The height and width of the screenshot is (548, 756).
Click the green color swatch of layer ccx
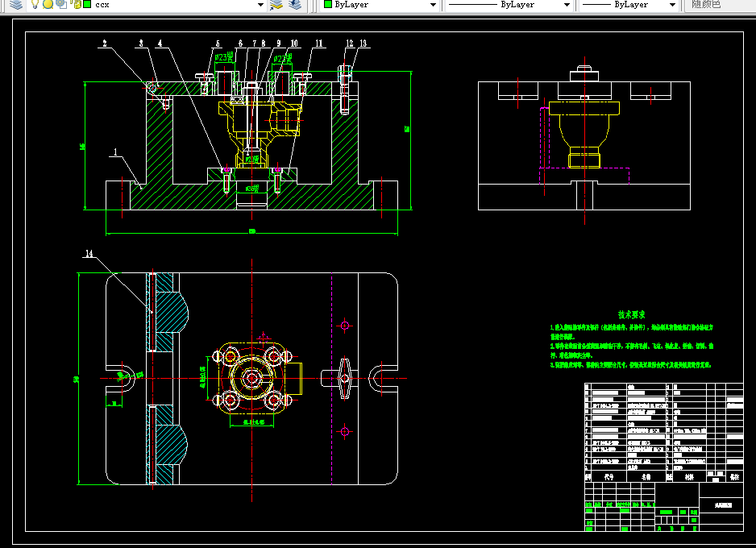87,4
